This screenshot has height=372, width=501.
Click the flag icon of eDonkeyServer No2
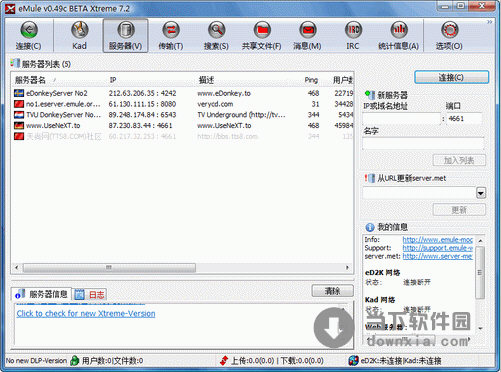(x=19, y=93)
